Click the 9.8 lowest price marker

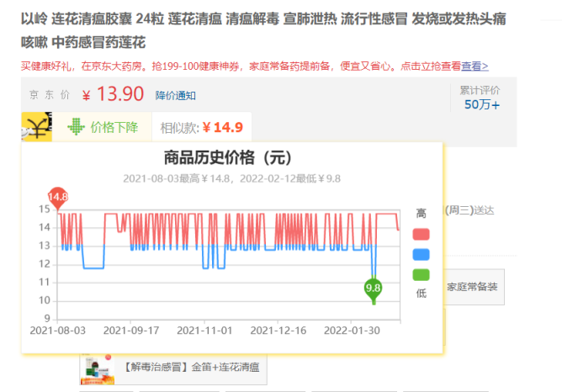(374, 289)
